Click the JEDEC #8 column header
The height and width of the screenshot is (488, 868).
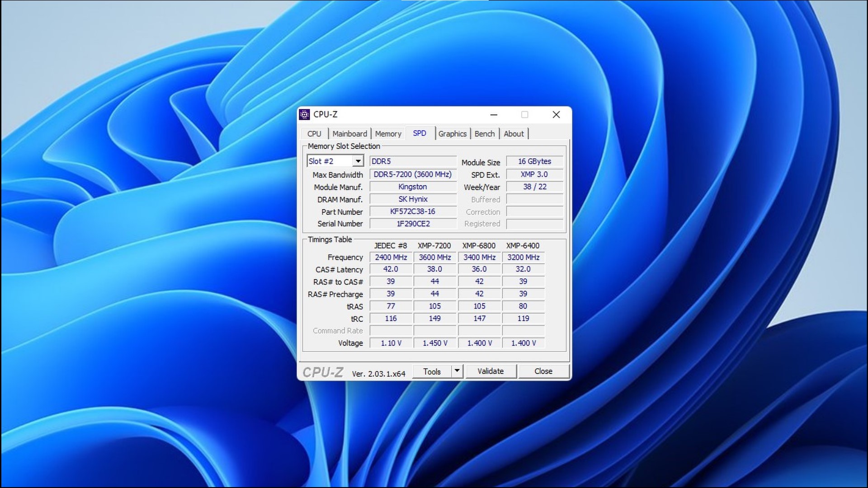click(x=391, y=246)
